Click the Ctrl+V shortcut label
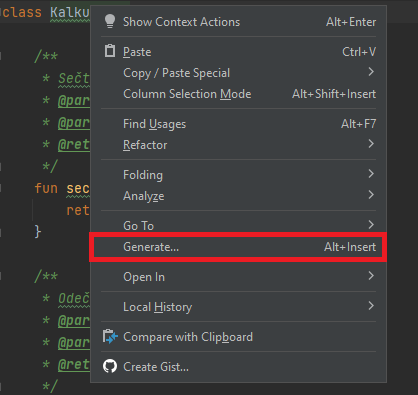Viewport: 418px width, 395px height. coord(359,52)
